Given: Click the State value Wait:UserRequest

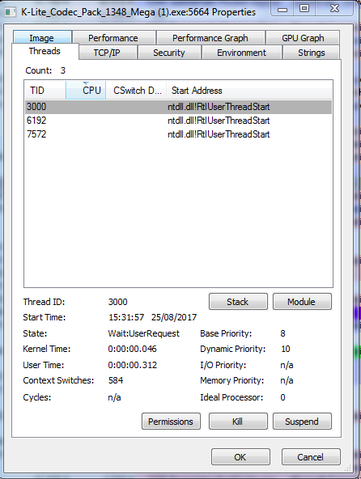Looking at the screenshot, I should 144,333.
